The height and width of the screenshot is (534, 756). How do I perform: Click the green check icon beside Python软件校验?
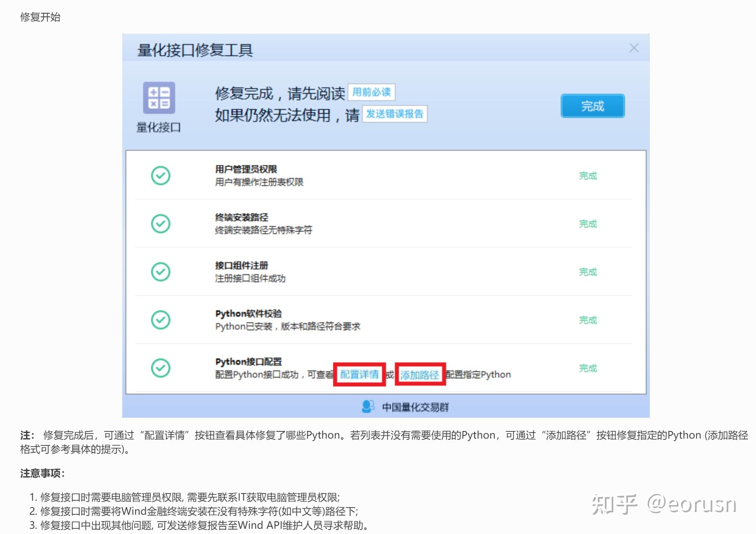click(160, 320)
